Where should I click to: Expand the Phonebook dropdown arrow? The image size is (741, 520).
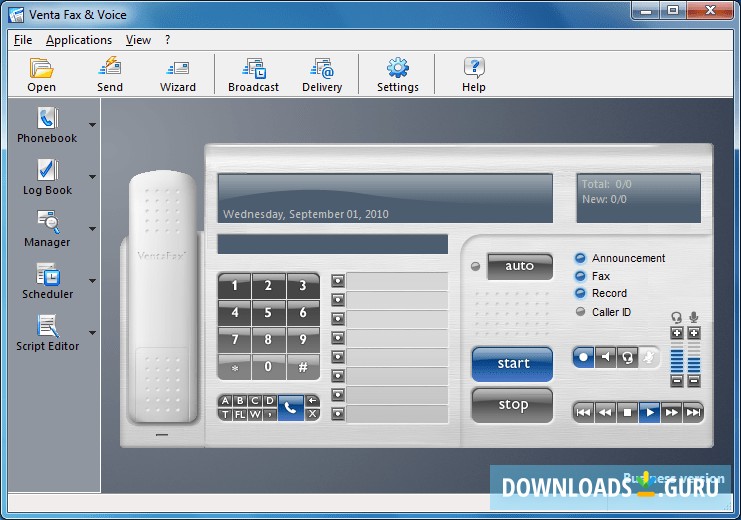click(x=93, y=125)
